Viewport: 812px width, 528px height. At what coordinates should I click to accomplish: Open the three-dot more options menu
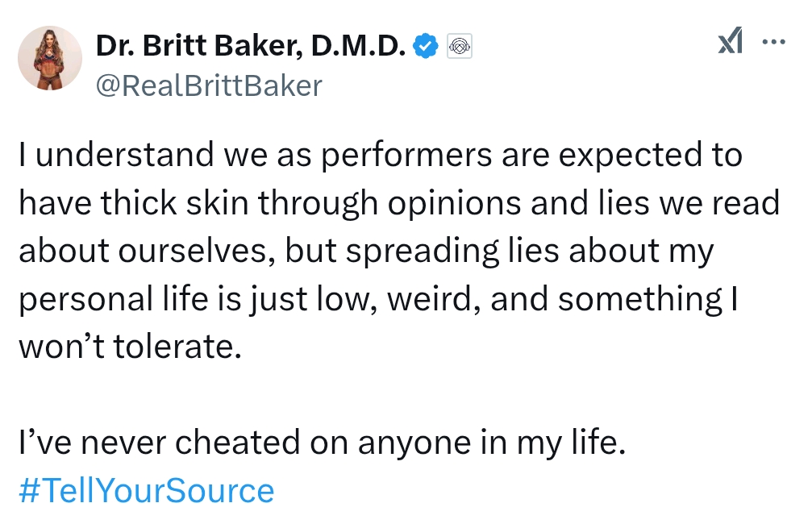coord(774,41)
